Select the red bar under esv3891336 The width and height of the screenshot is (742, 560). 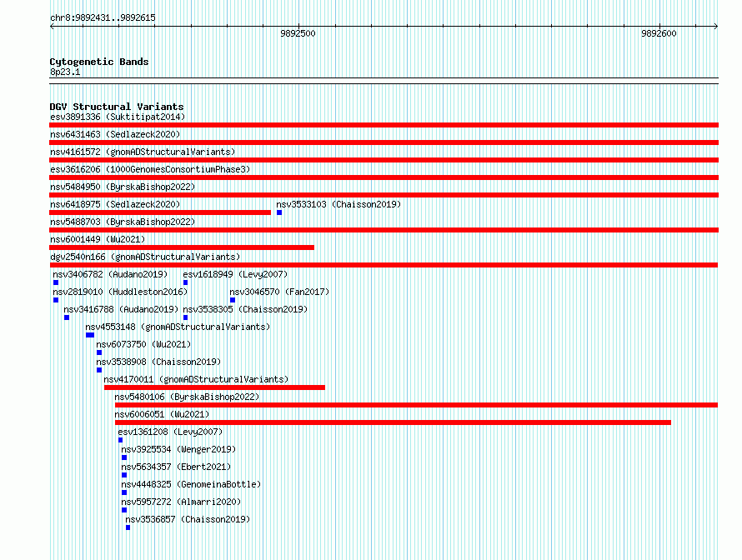pos(384,125)
